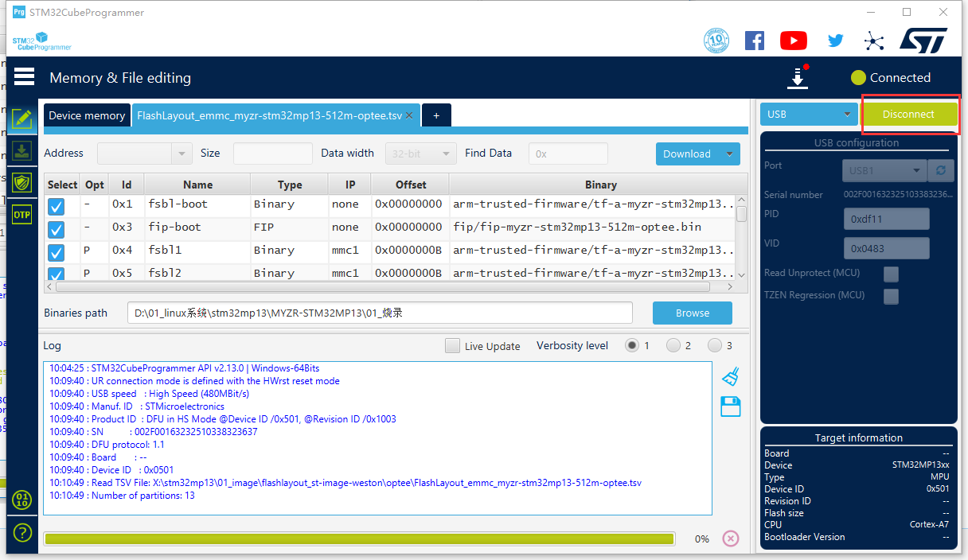Open the hamburger main menu
968x560 pixels.
(x=24, y=76)
